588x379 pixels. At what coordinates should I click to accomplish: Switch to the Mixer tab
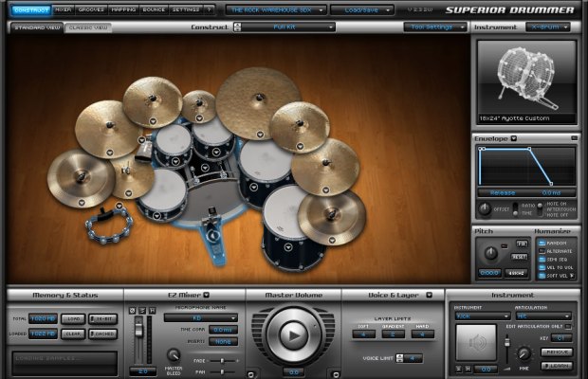[63, 9]
